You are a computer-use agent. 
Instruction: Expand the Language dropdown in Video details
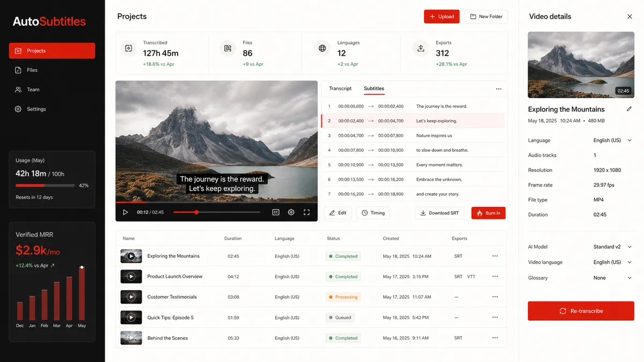click(613, 141)
